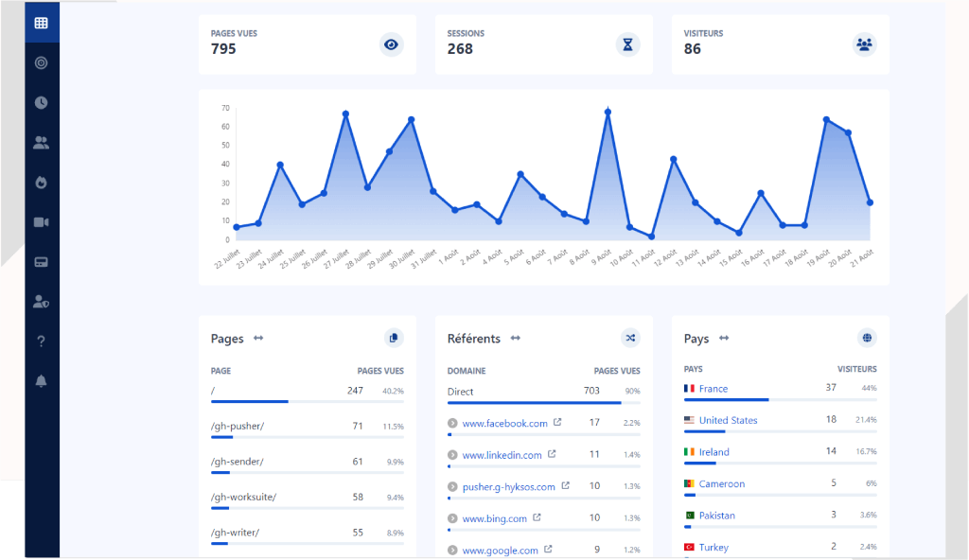Image resolution: width=969 pixels, height=560 pixels.
Task: Click the people icon on Visiteurs card
Action: click(x=865, y=44)
